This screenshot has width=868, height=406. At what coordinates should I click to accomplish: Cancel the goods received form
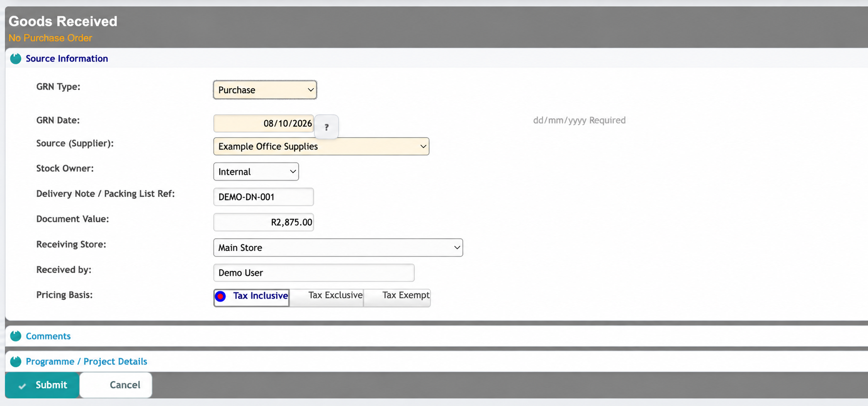coord(116,385)
